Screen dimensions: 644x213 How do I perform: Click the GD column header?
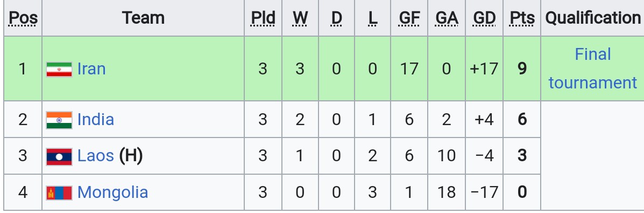tap(484, 18)
